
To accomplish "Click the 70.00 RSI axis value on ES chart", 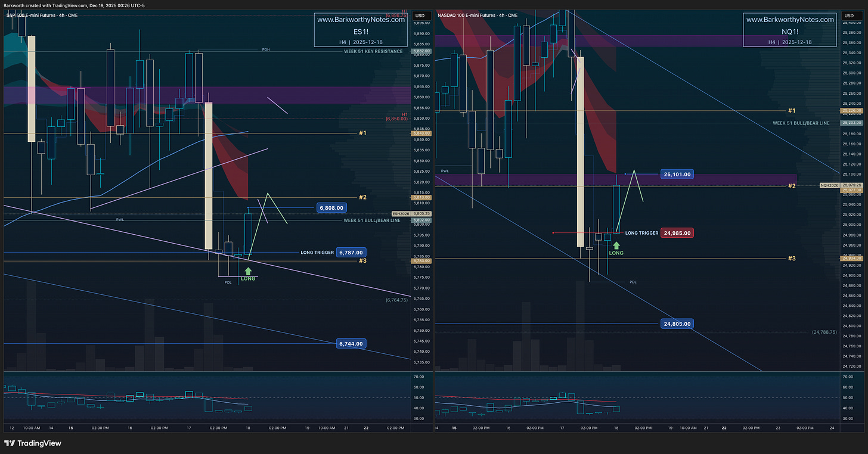I will (418, 377).
